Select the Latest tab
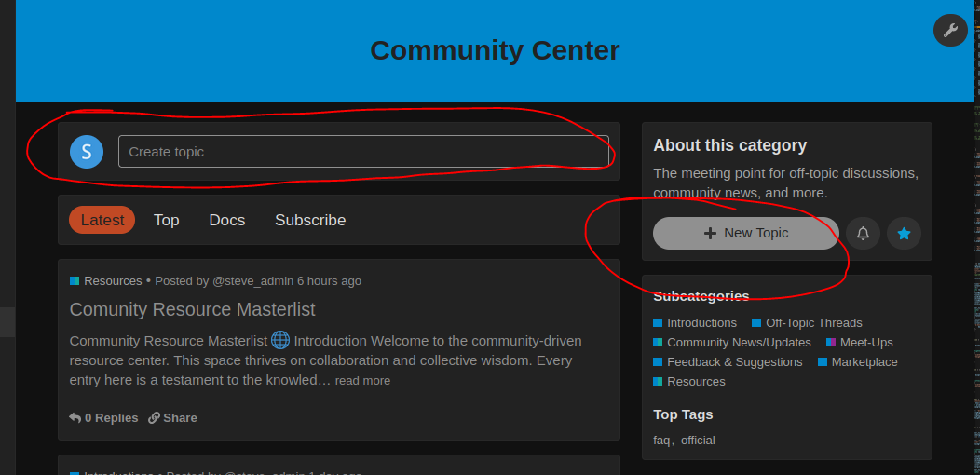This screenshot has height=475, width=980. coord(102,220)
